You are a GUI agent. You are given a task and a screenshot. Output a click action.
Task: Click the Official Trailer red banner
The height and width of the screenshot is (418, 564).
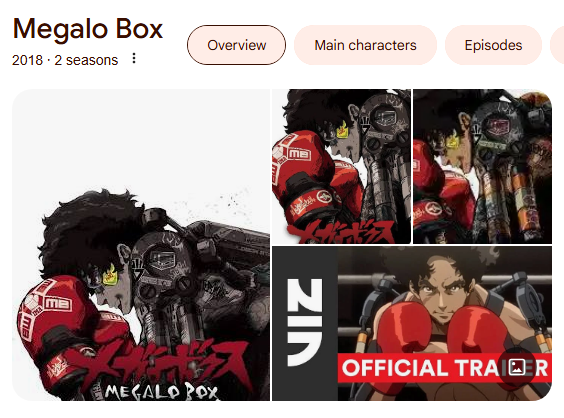(445, 368)
